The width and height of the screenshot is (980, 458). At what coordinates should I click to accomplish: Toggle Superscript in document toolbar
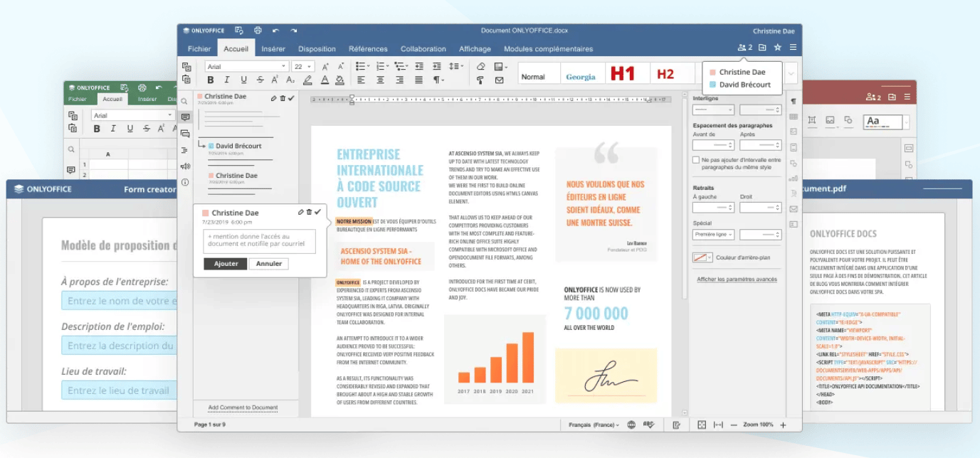pyautogui.click(x=276, y=80)
